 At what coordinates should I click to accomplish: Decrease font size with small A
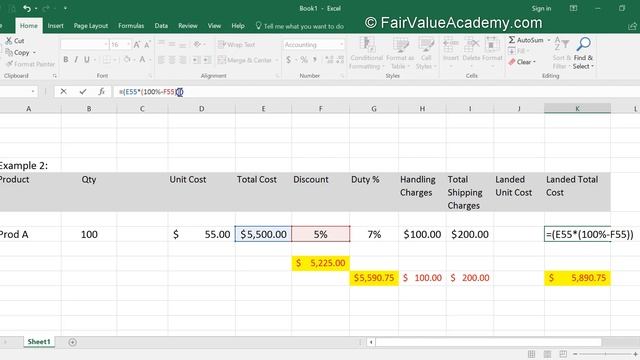click(x=147, y=44)
